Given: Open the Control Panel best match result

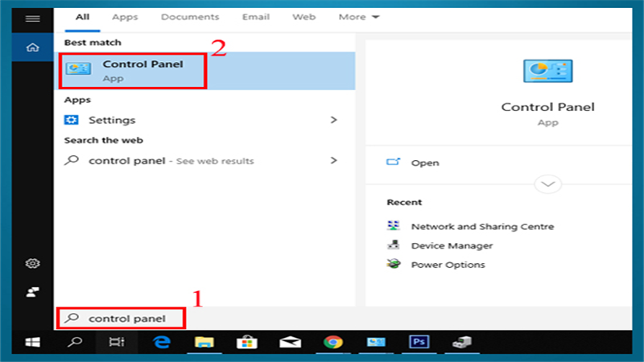Looking at the screenshot, I should tap(204, 71).
